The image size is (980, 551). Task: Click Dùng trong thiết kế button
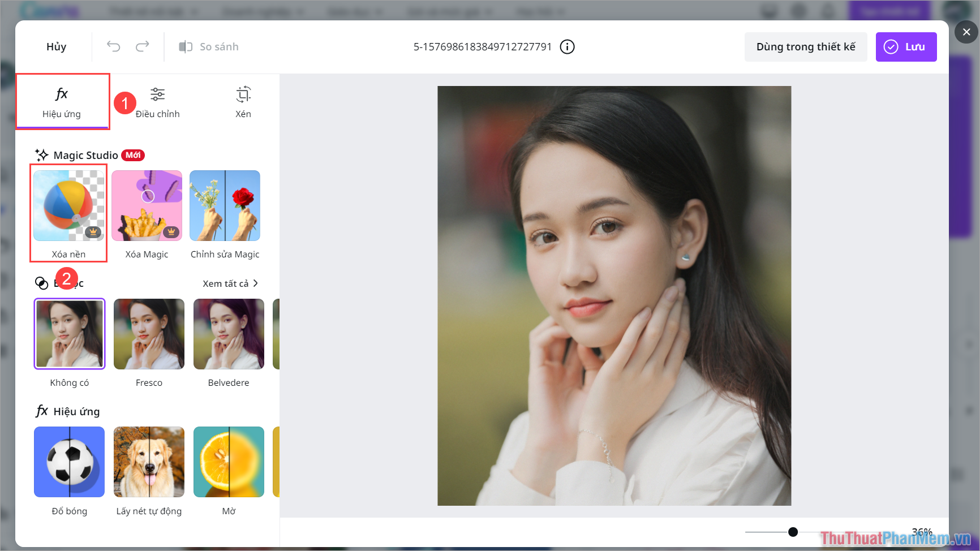tap(806, 47)
